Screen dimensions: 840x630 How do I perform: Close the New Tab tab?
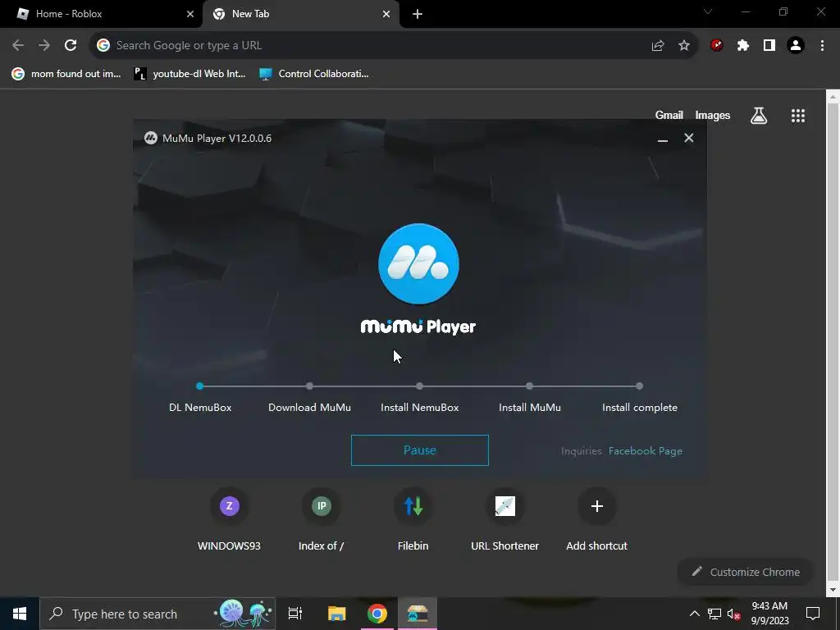click(386, 14)
